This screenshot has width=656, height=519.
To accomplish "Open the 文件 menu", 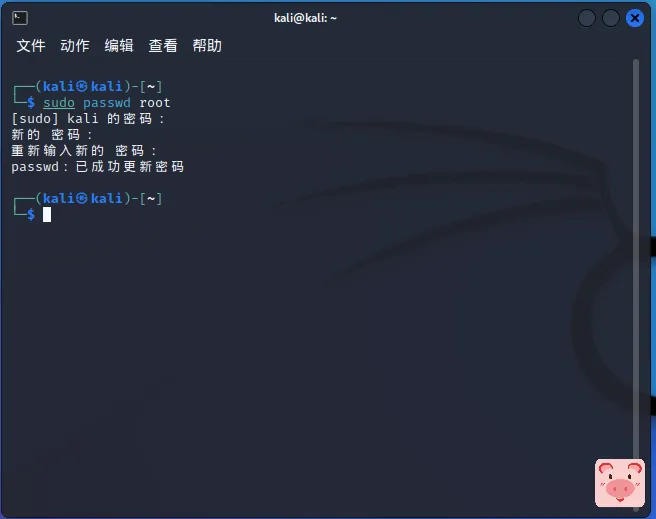I will [x=31, y=46].
